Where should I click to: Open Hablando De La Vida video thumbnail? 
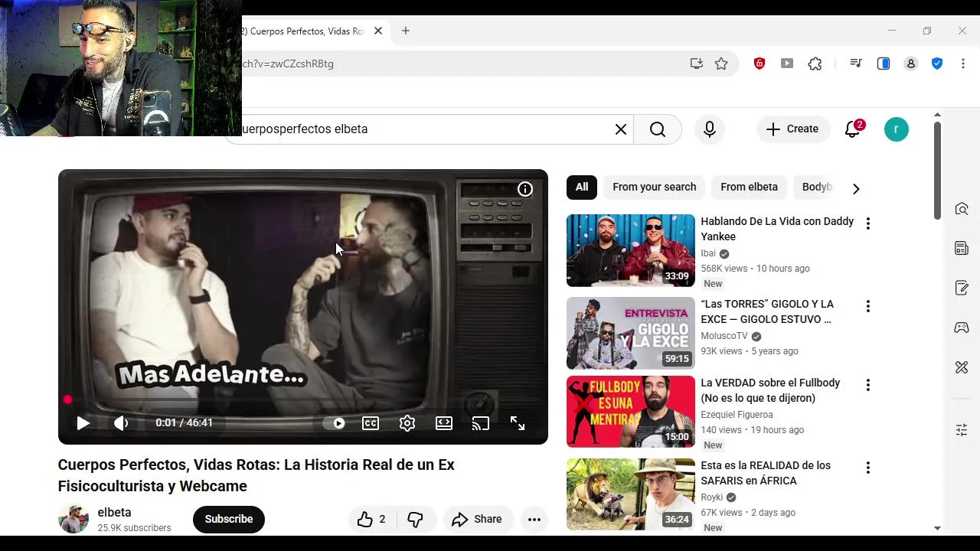(x=631, y=250)
